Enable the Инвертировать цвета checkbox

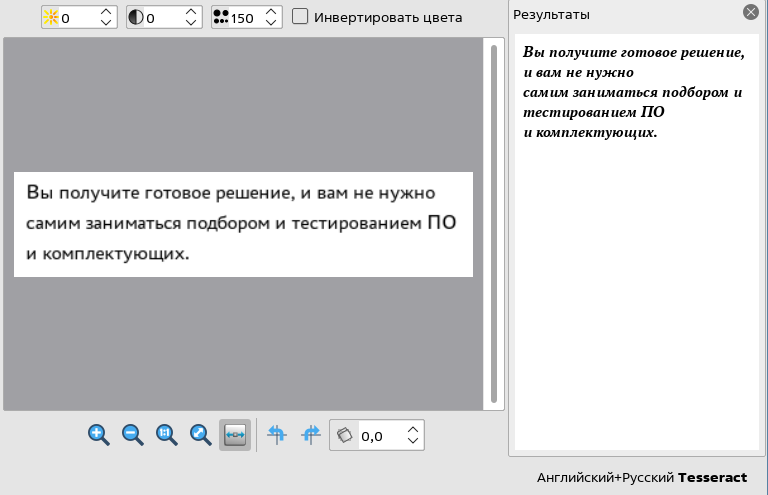pyautogui.click(x=300, y=17)
